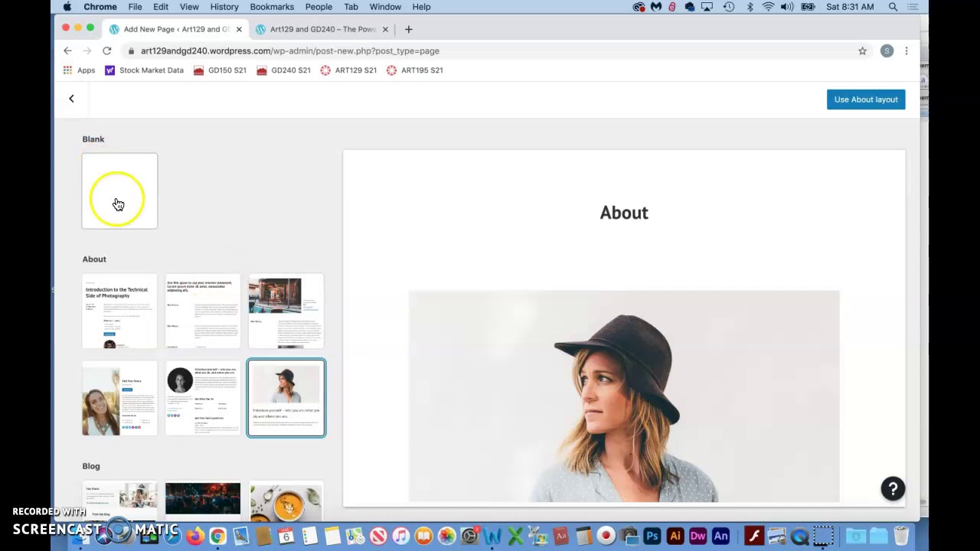Open Microsoft Excel from the dock

point(514,536)
